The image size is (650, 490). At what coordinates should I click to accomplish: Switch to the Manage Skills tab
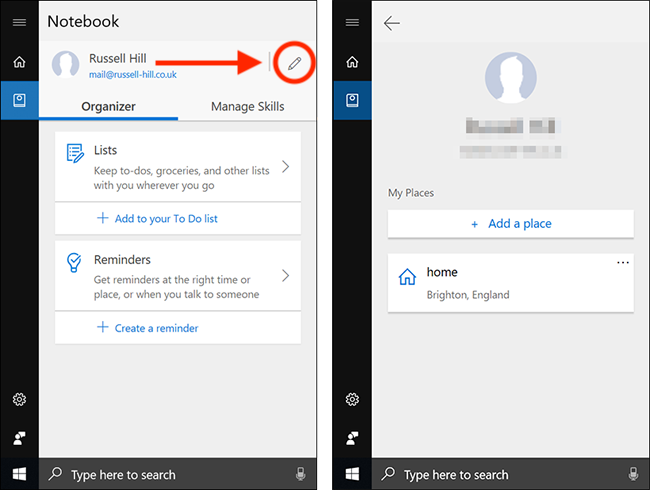(247, 107)
